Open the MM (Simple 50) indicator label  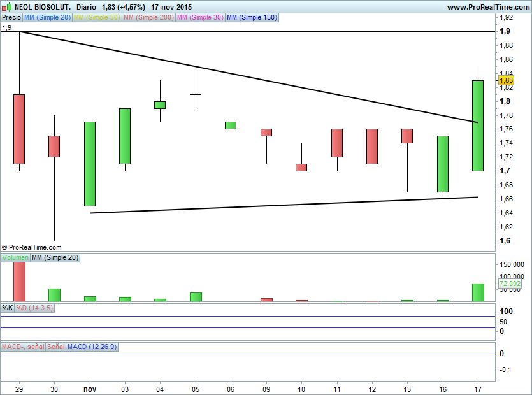tap(97, 18)
